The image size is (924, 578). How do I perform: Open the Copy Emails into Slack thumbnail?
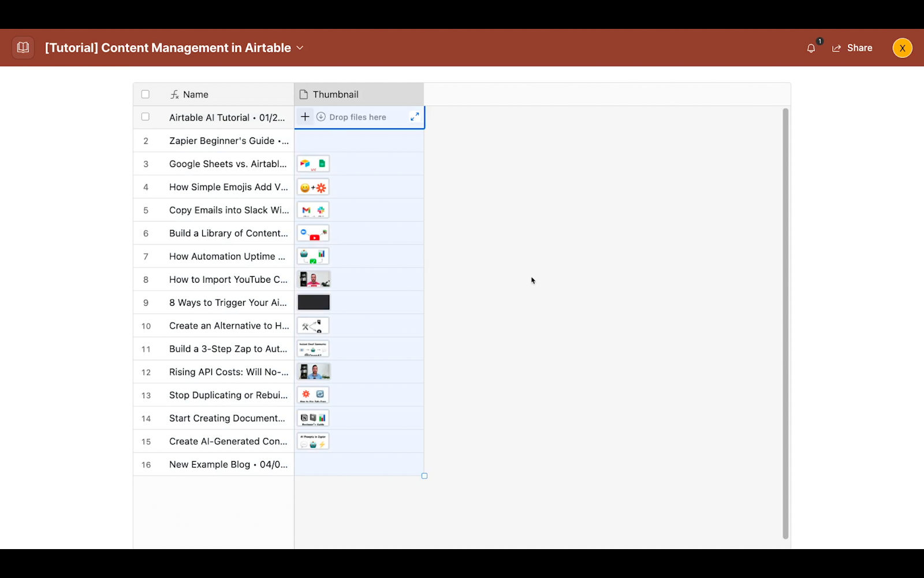tap(314, 210)
